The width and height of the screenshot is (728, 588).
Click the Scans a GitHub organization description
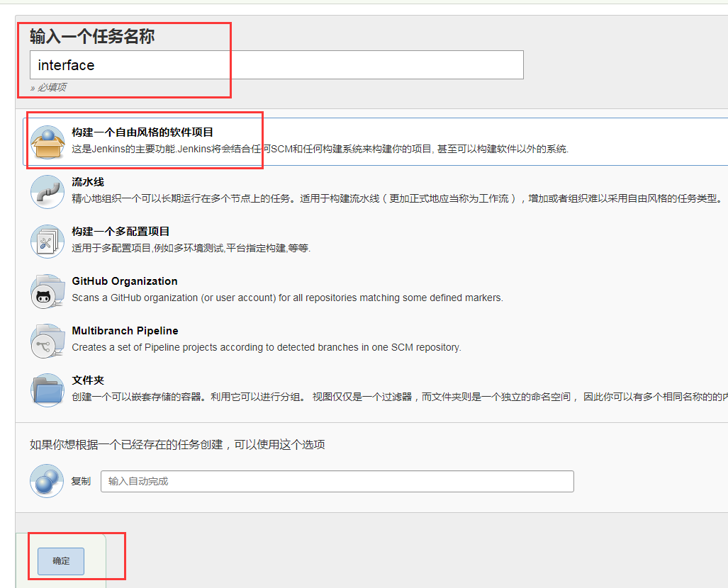click(x=287, y=298)
